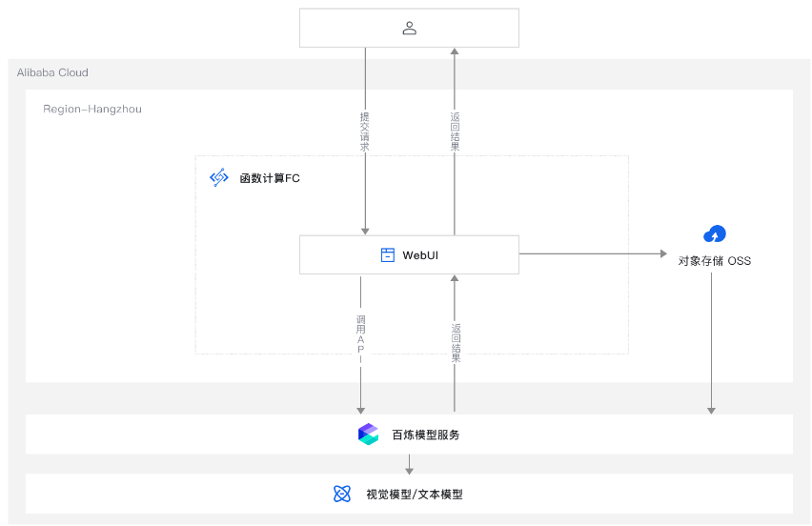Select the 提交请求 arrow label
Image resolution: width=812 pixels, height=526 pixels.
(365, 131)
